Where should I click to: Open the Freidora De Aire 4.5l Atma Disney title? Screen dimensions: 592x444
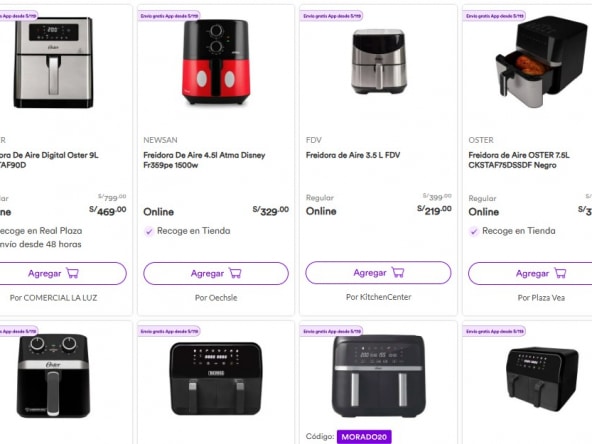[204, 160]
